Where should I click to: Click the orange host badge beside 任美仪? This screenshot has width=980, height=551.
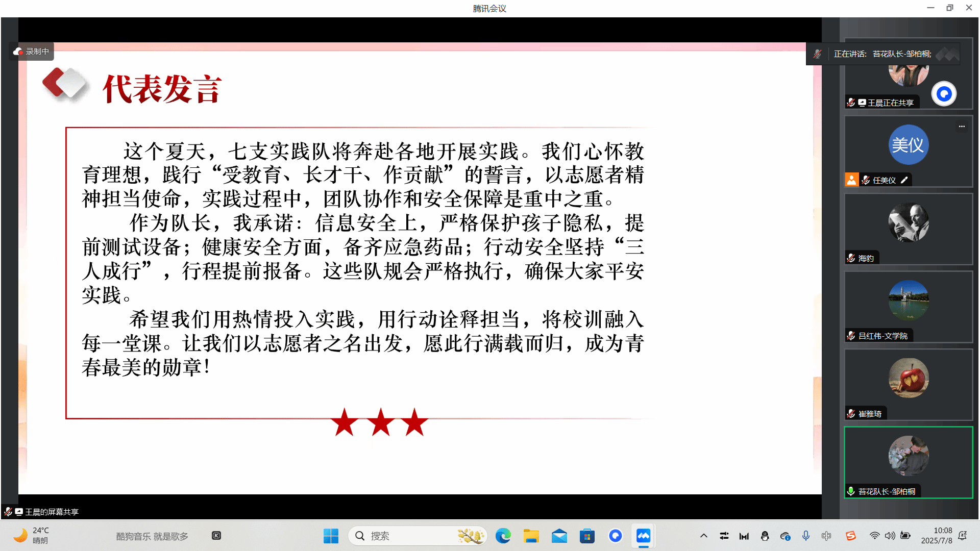[851, 180]
